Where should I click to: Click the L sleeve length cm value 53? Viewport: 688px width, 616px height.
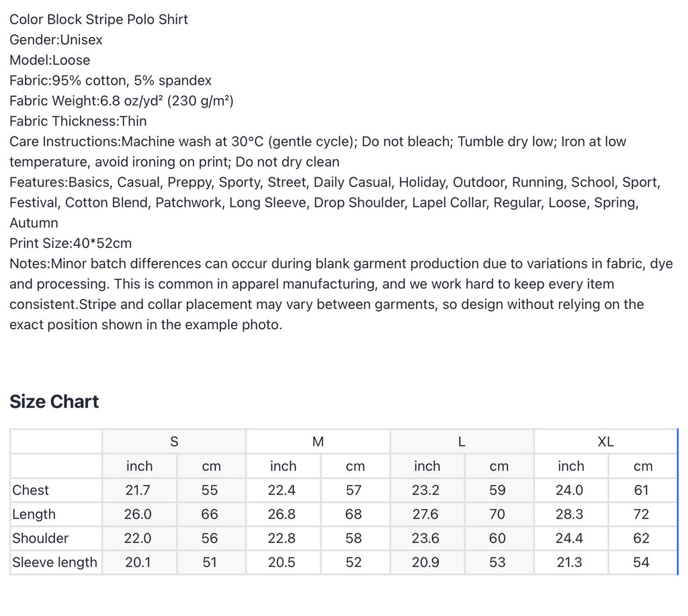point(497,562)
